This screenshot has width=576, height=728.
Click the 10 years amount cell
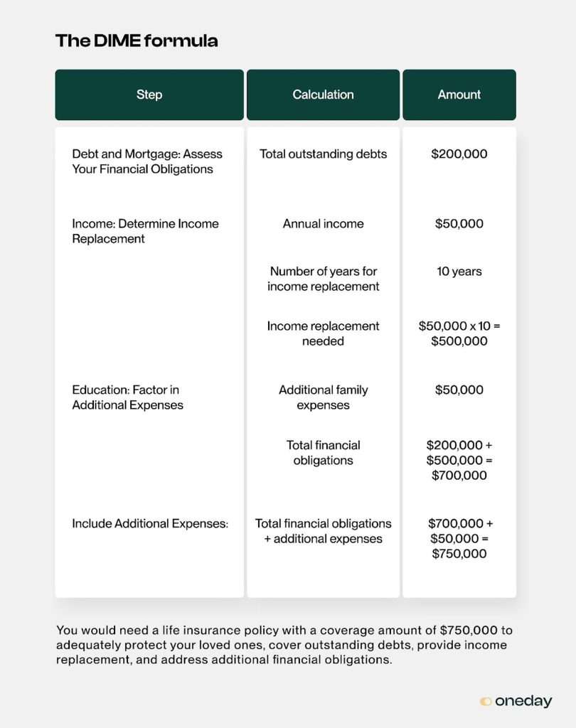point(459,271)
